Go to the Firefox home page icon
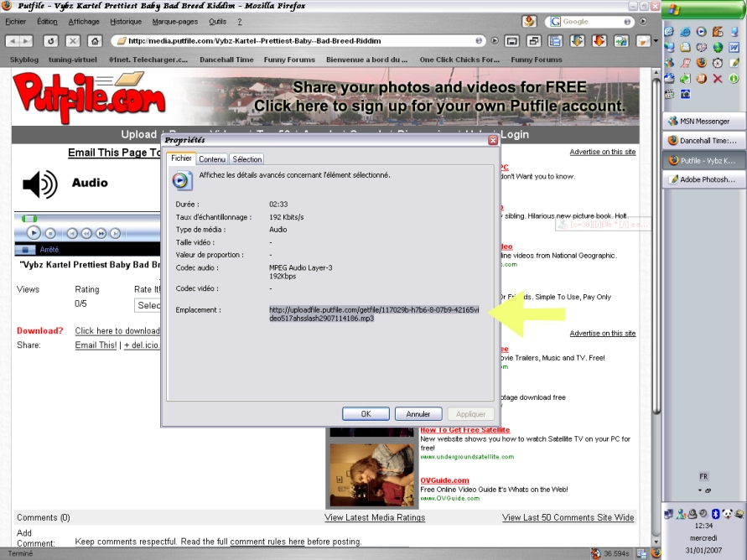The width and height of the screenshot is (747, 560). (95, 41)
